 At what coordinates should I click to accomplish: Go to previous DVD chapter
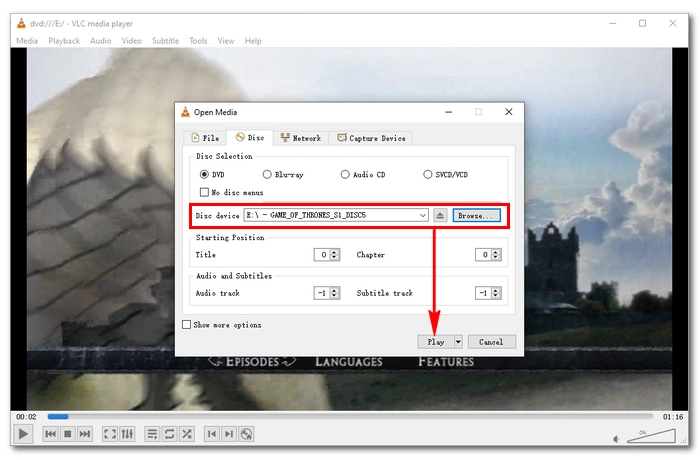(212, 434)
